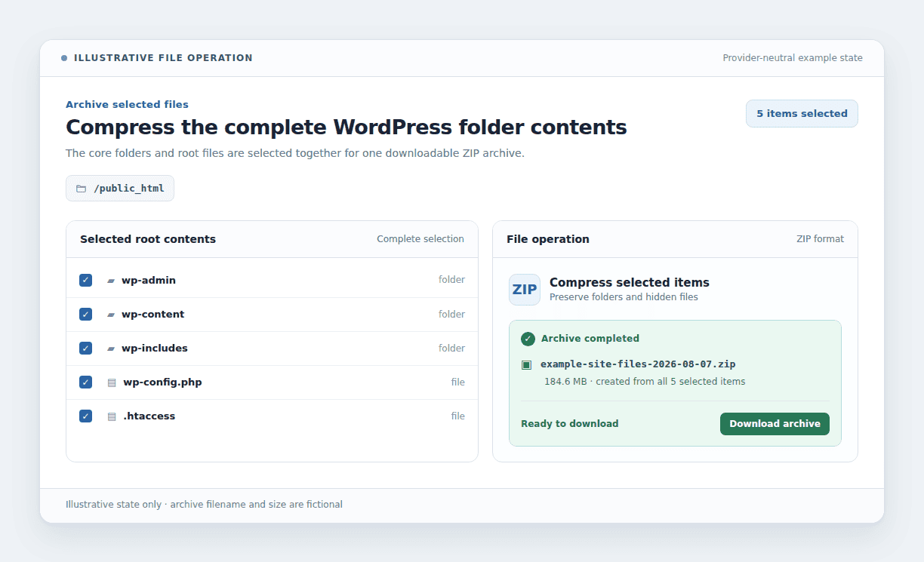Click the Compress selected items heading
Image resolution: width=924 pixels, height=562 pixels.
[630, 283]
